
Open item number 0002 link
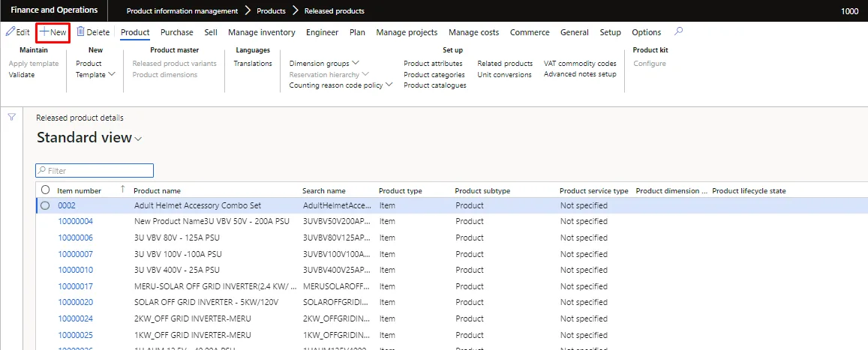(67, 205)
